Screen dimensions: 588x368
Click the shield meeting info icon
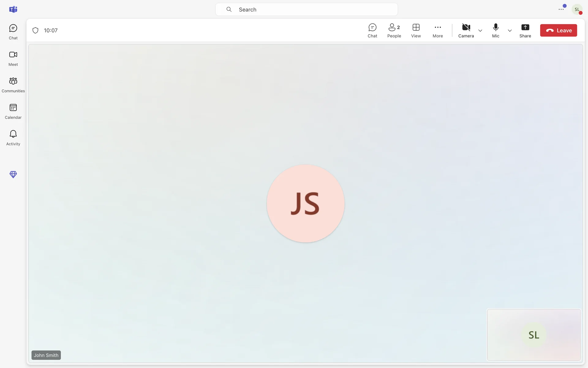coord(36,30)
